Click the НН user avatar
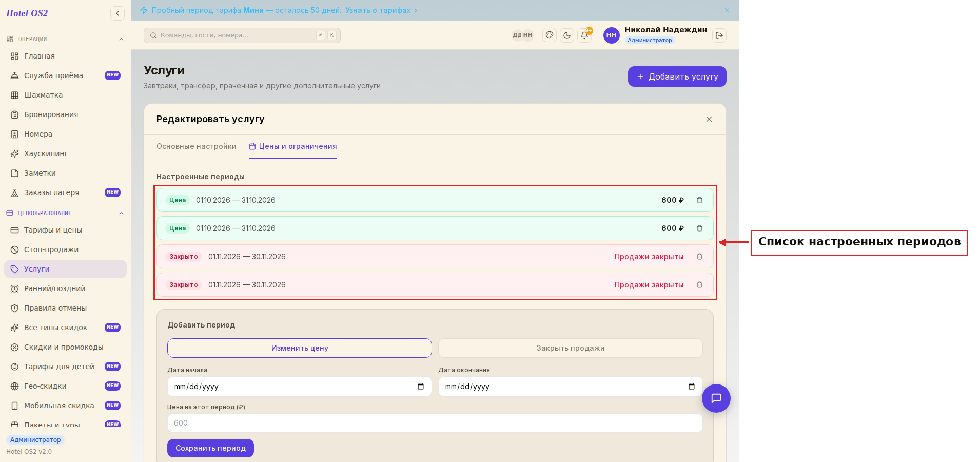 coord(612,35)
